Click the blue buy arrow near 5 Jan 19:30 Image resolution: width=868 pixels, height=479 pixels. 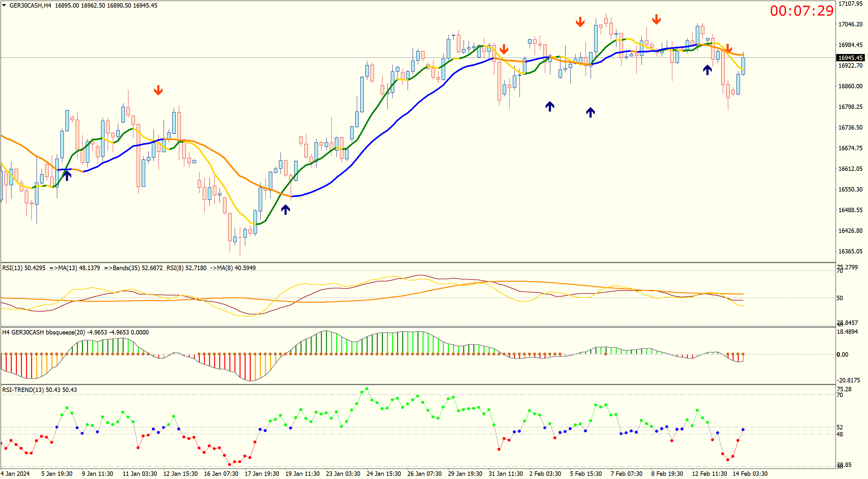pos(67,175)
